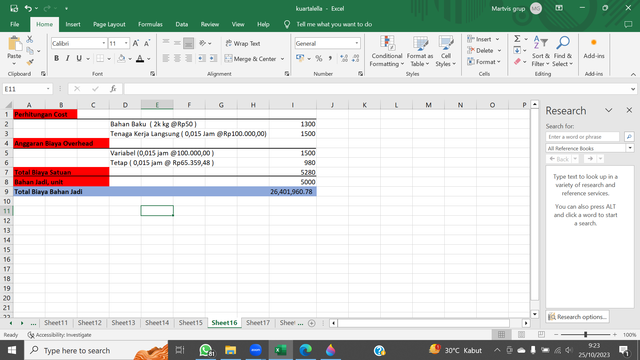The width and height of the screenshot is (640, 360).
Task: Open Sort & Filter menu
Action: 540,51
